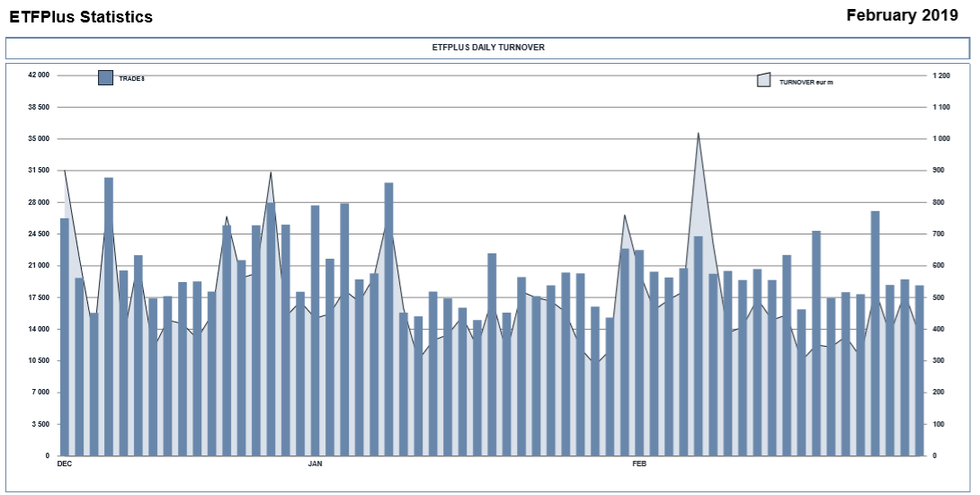Click the highest turnover peak in February
980x495 pixels.
698,133
